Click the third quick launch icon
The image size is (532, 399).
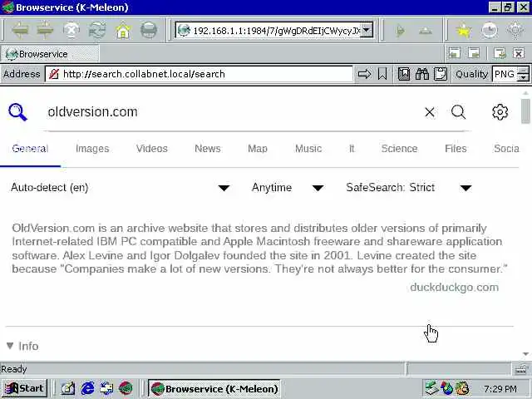point(106,388)
